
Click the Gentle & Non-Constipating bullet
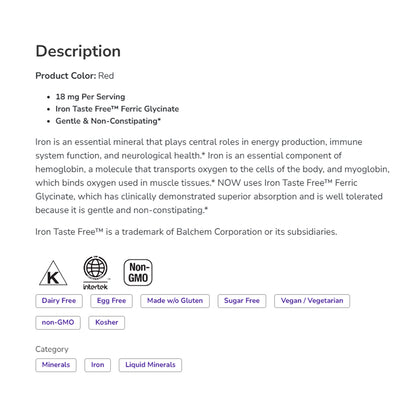click(x=108, y=121)
